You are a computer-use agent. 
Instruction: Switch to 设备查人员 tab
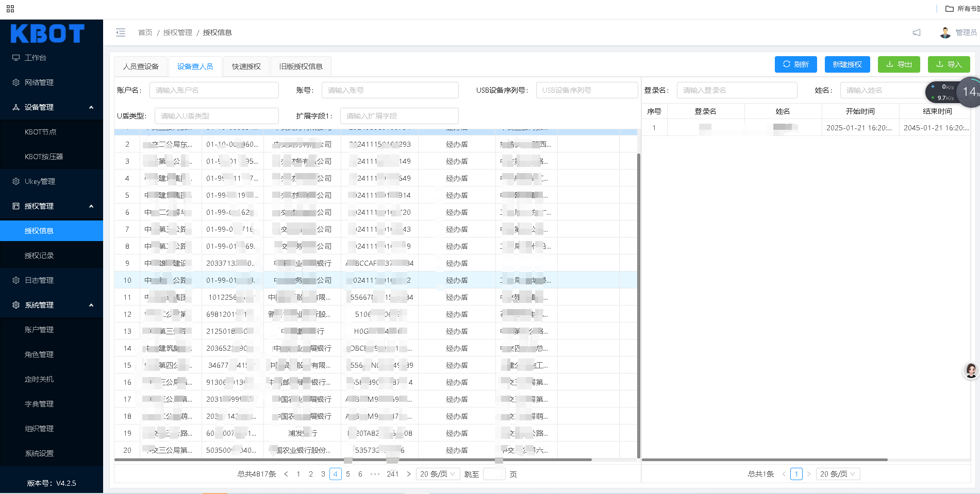195,66
